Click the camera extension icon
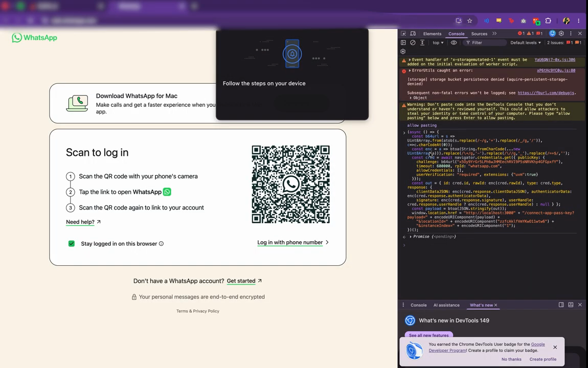This screenshot has width=588, height=368. [x=524, y=20]
